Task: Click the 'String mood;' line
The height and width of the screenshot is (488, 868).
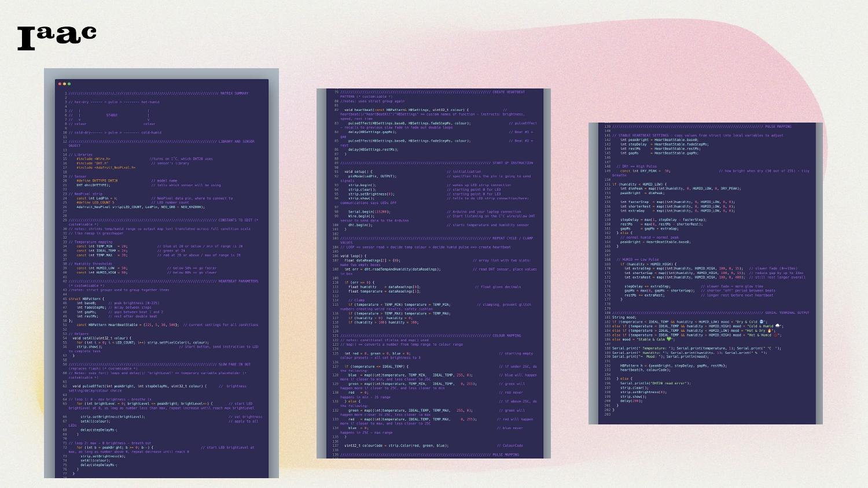Action: 624,317
